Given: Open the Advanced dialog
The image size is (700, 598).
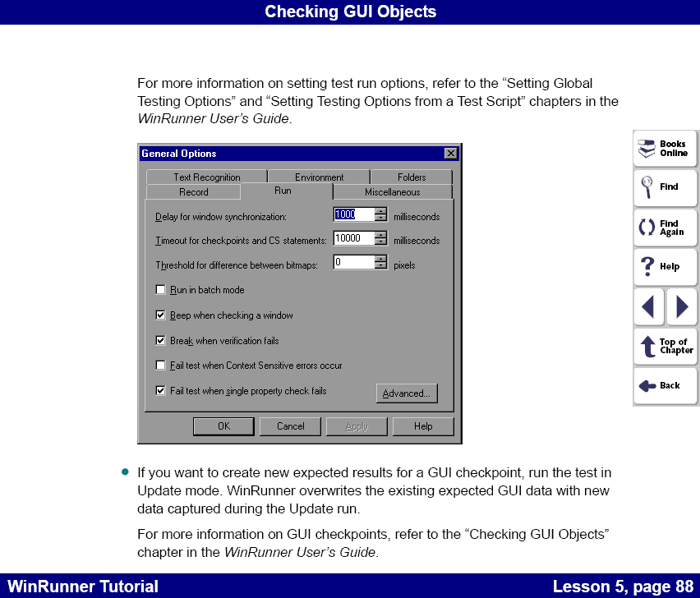Looking at the screenshot, I should 407,393.
